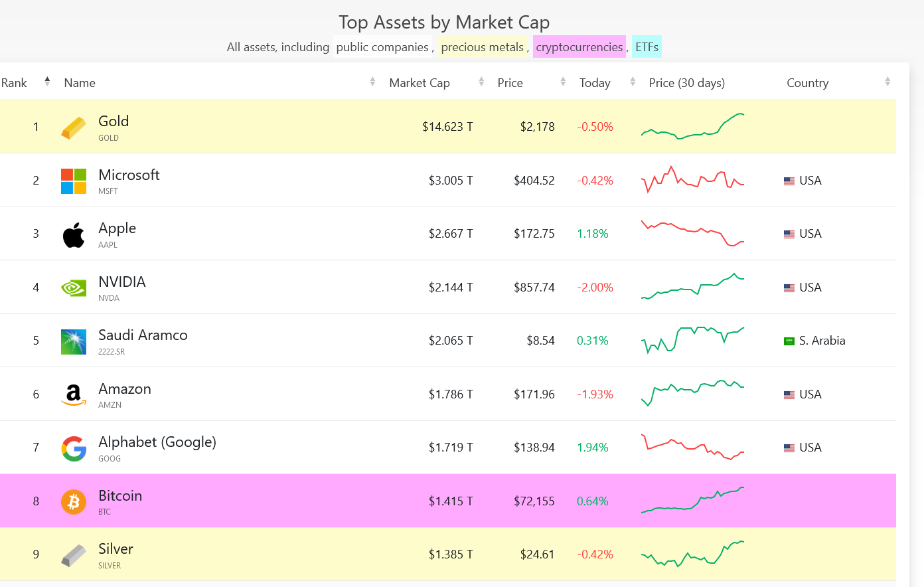The width and height of the screenshot is (924, 587).
Task: Click the NVIDIA logo icon
Action: [74, 288]
